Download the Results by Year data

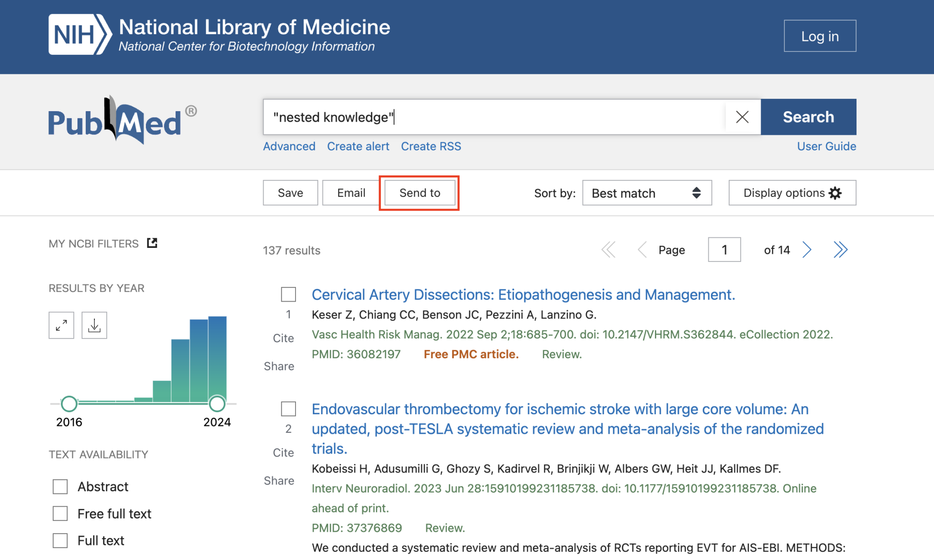click(94, 325)
